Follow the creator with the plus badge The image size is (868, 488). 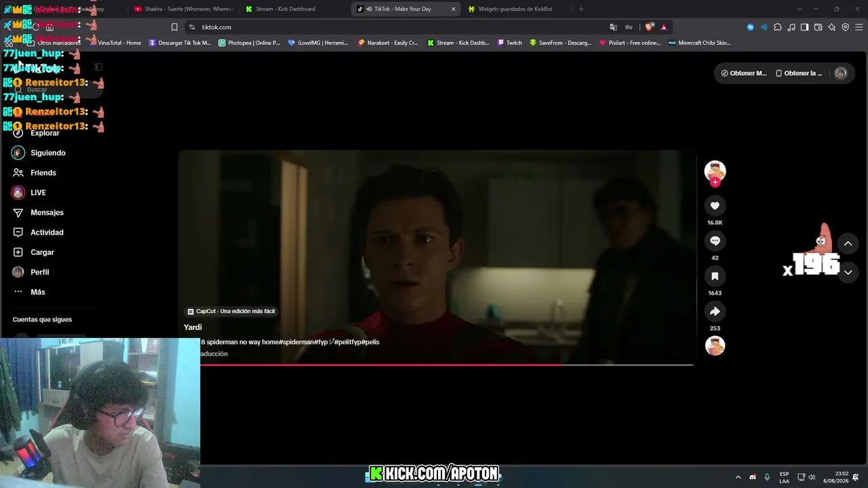[x=715, y=182]
